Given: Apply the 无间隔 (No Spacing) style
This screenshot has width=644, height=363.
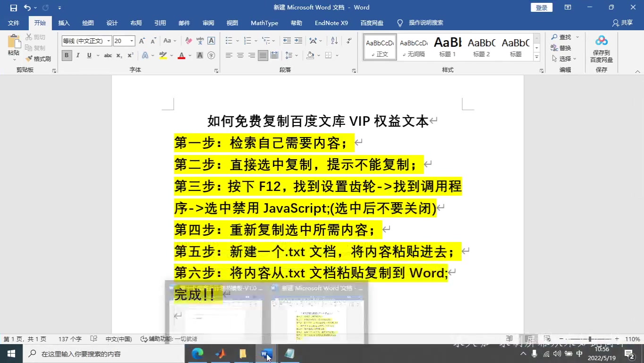Looking at the screenshot, I should click(414, 47).
